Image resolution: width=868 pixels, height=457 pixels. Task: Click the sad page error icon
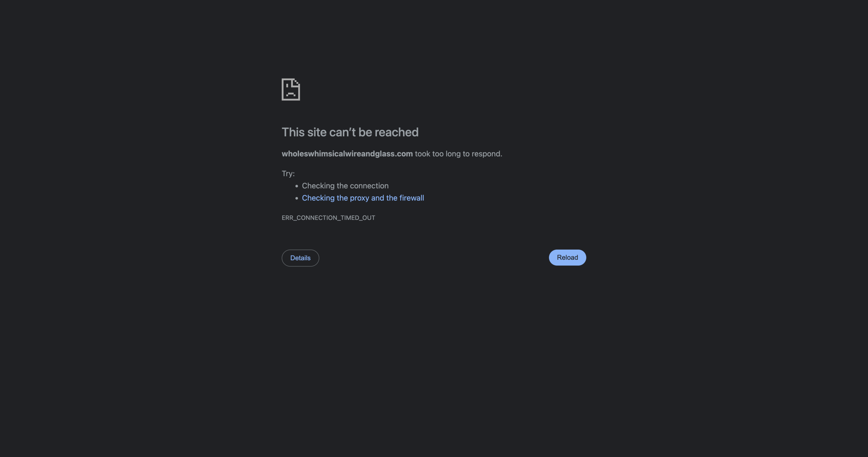(291, 89)
